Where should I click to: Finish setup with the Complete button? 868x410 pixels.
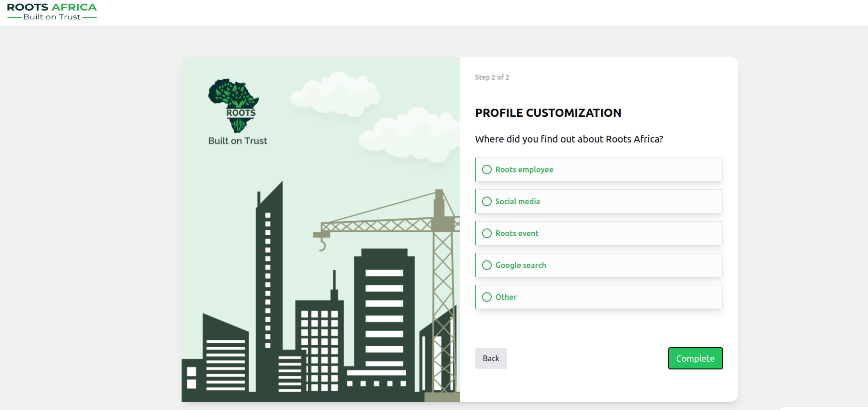tap(695, 358)
